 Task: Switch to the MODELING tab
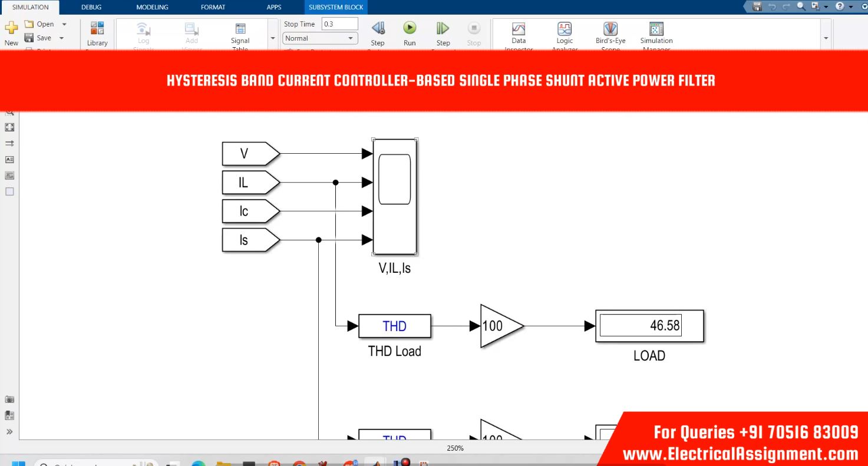(152, 7)
